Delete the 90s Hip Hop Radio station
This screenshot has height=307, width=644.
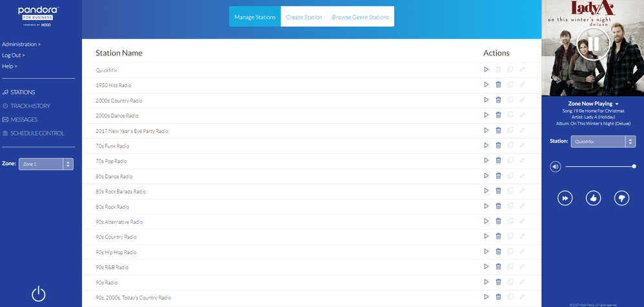click(x=498, y=252)
